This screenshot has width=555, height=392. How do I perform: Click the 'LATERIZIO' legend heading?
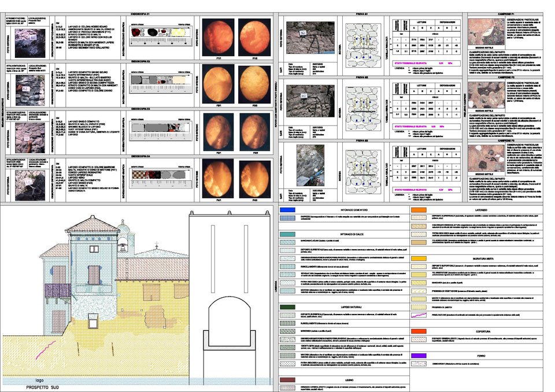[481, 210]
